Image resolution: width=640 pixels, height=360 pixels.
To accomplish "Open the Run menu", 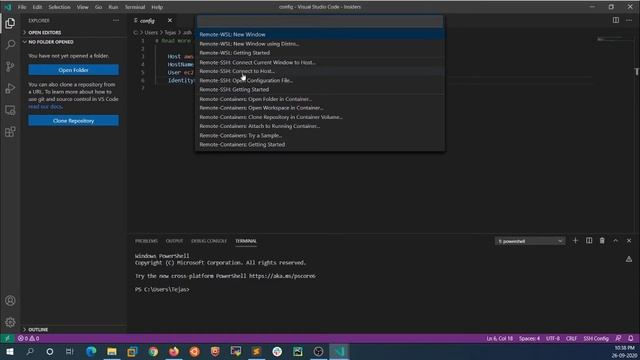I will [x=113, y=7].
